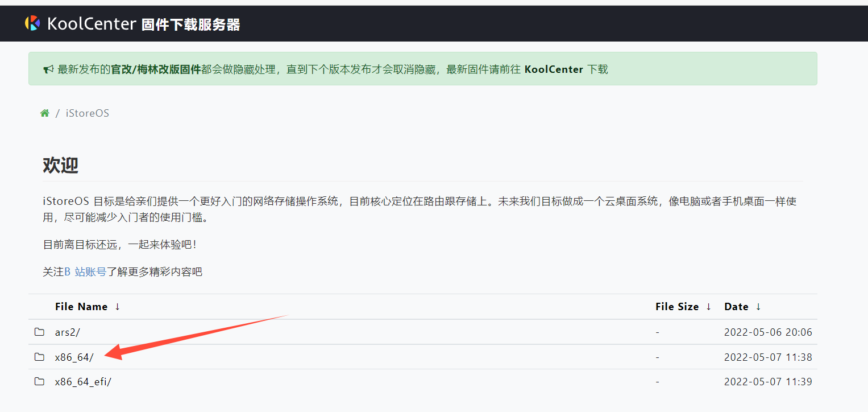
Task: Click the 欢迎 heading
Action: pyautogui.click(x=60, y=166)
